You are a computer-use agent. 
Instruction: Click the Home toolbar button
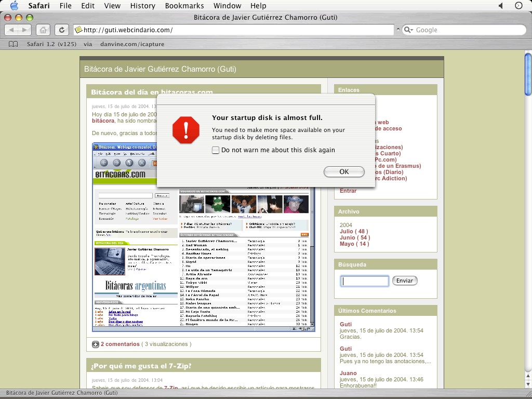[x=43, y=30]
